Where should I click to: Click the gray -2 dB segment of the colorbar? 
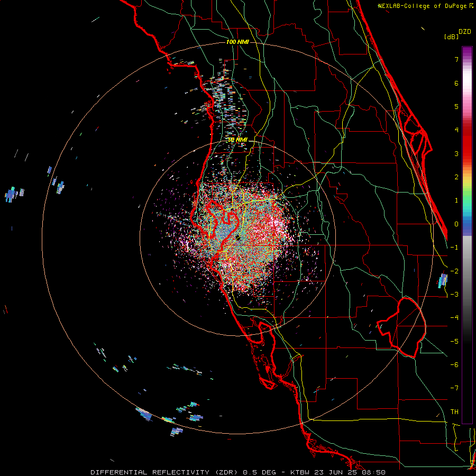[x=467, y=271]
